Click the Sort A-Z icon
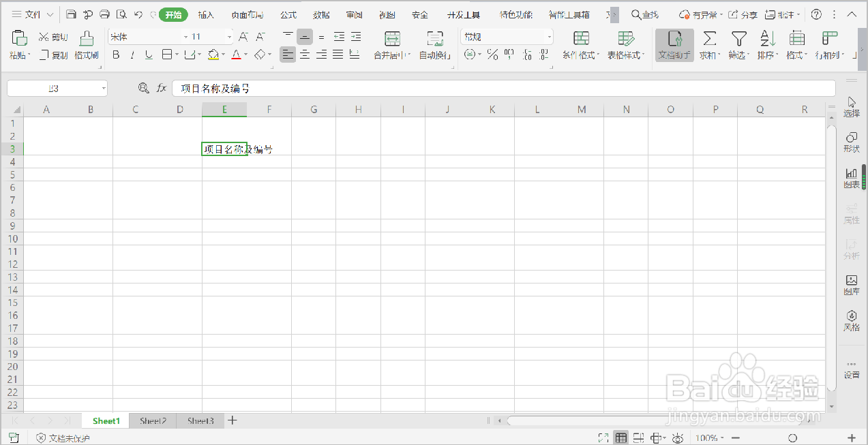The width and height of the screenshot is (868, 445). pos(768,39)
